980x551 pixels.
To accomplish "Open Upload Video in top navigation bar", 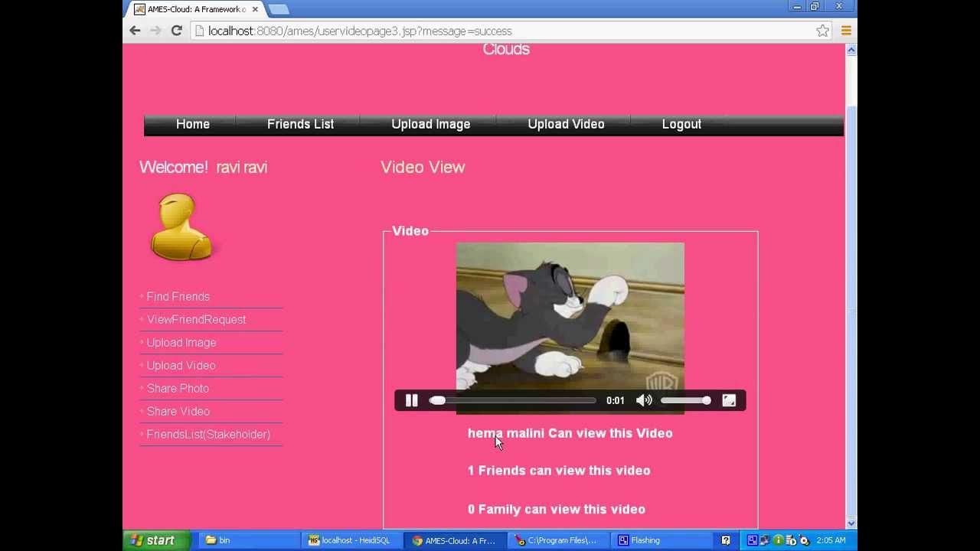I will pyautogui.click(x=566, y=124).
